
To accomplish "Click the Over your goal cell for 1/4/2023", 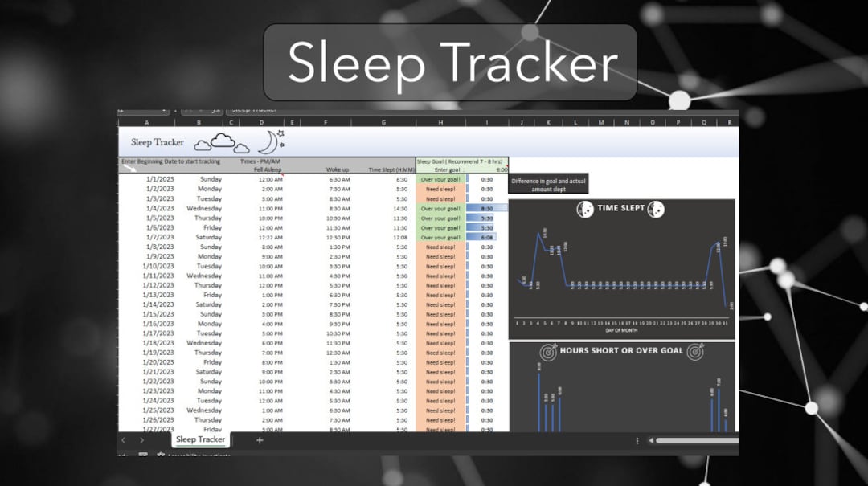I will tap(440, 208).
